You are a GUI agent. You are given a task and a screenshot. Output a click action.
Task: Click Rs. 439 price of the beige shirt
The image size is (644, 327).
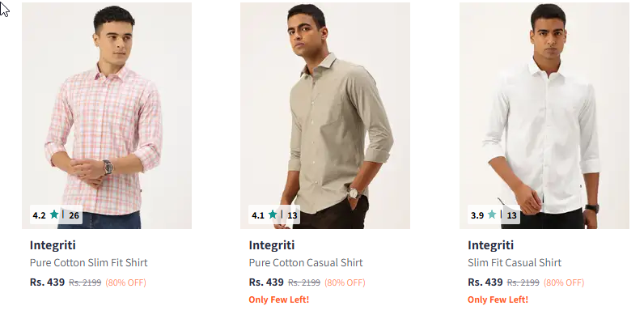click(x=266, y=282)
